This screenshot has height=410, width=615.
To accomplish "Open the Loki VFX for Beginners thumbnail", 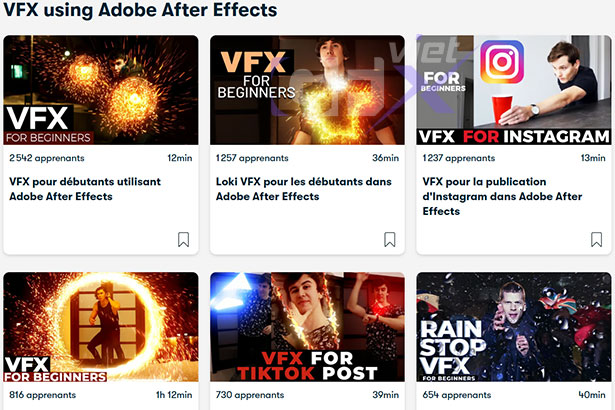I will pos(308,90).
